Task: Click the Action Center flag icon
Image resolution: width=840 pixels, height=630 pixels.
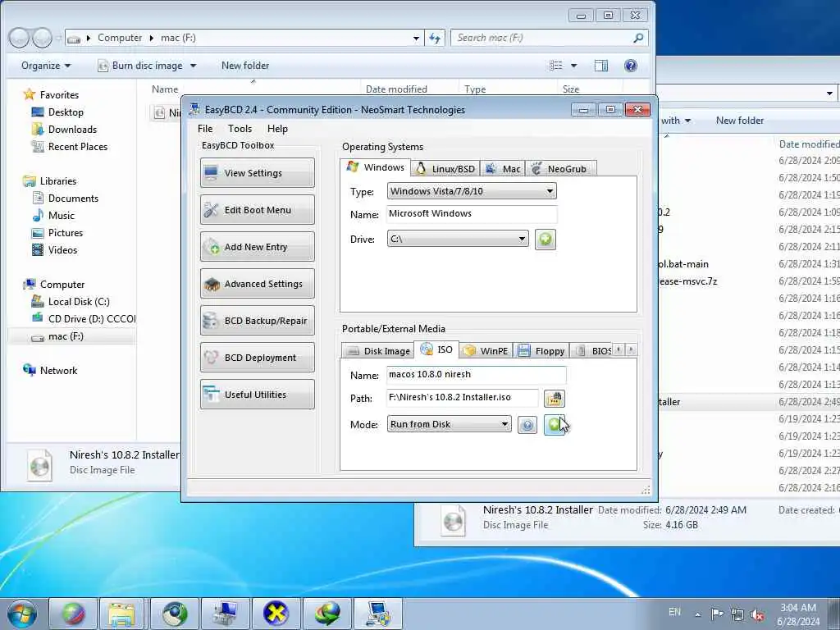Action: [717, 614]
